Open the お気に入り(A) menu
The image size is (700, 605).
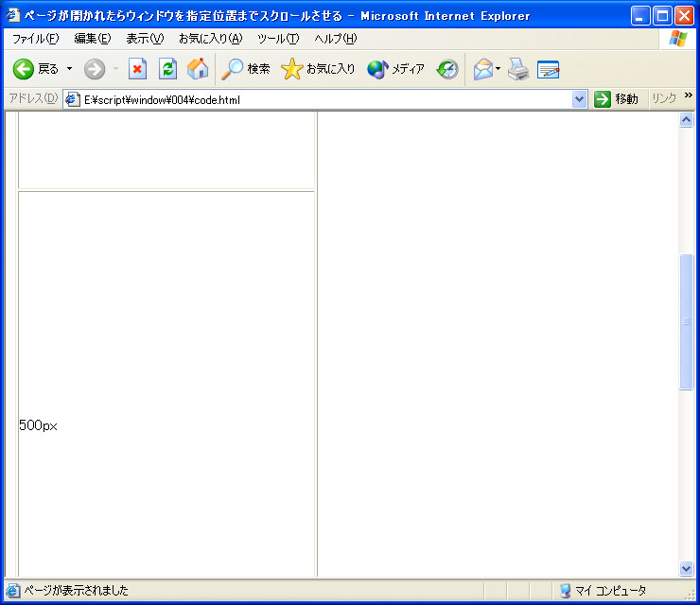[x=210, y=39]
